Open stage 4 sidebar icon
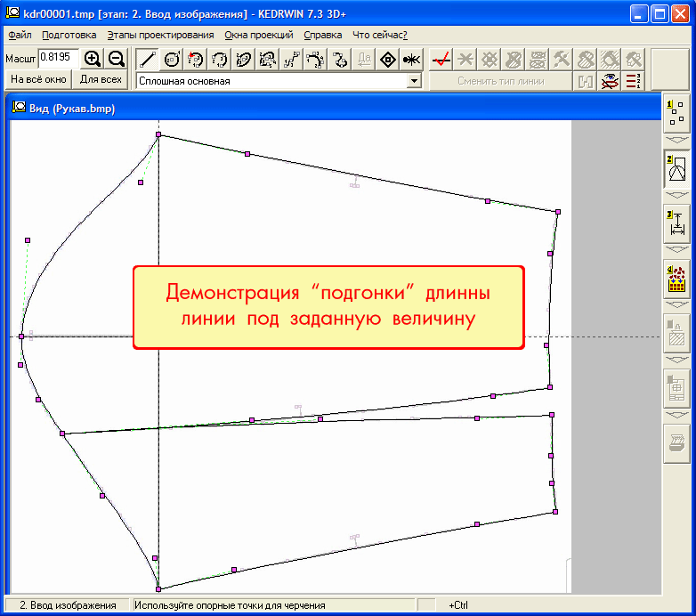The image size is (696, 616). (677, 279)
